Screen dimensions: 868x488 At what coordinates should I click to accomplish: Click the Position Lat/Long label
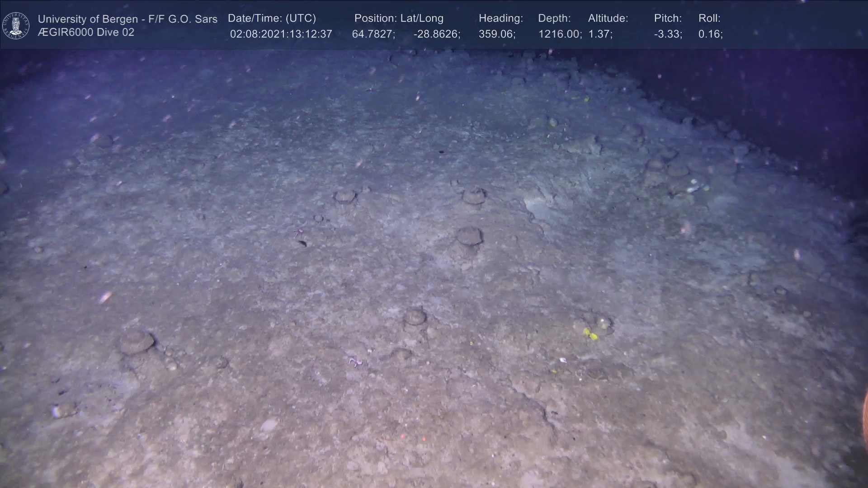(398, 19)
